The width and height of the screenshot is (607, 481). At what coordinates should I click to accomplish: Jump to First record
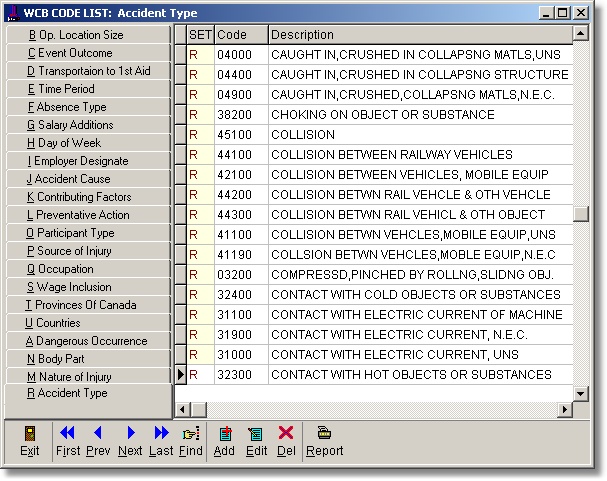pos(68,442)
